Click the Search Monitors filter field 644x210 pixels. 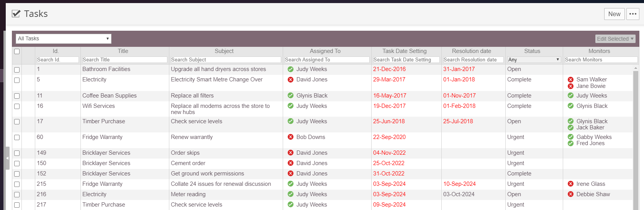point(601,60)
